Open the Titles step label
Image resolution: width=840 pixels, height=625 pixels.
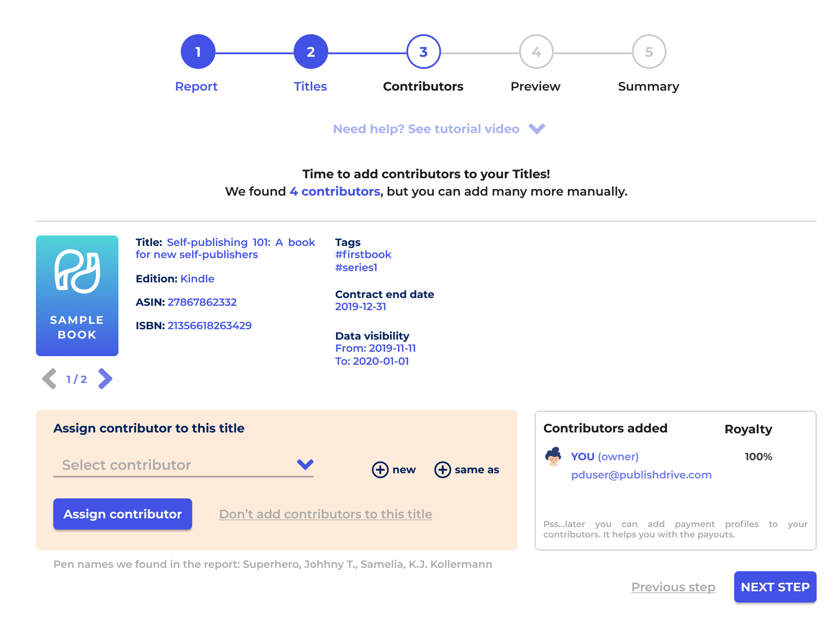(x=310, y=86)
